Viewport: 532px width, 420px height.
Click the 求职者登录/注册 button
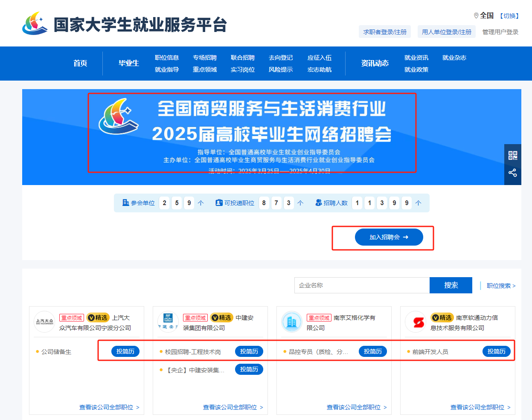coord(385,32)
